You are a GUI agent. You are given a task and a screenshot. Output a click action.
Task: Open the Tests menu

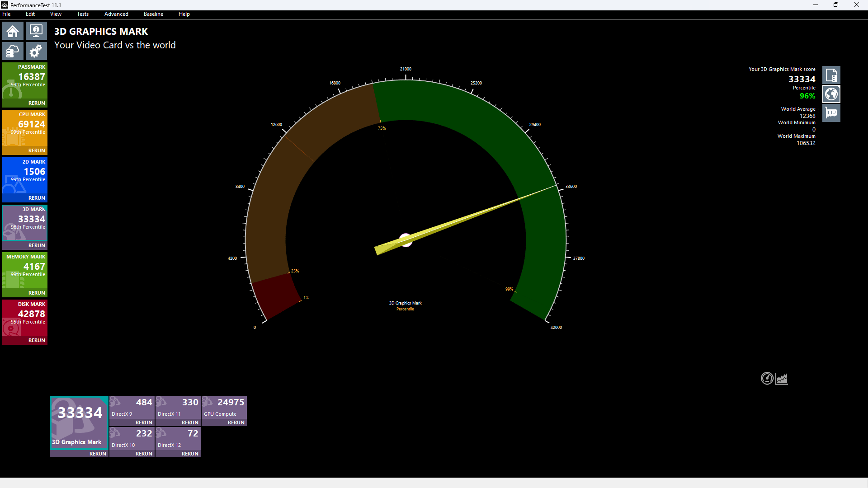[83, 14]
